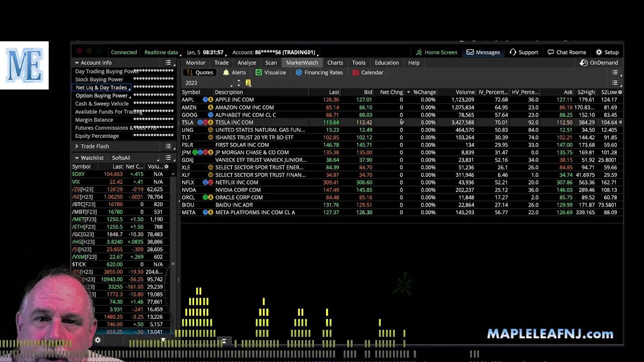Image resolution: width=644 pixels, height=362 pixels.
Task: Open TSLA row actions menu icon
Action: point(620,122)
